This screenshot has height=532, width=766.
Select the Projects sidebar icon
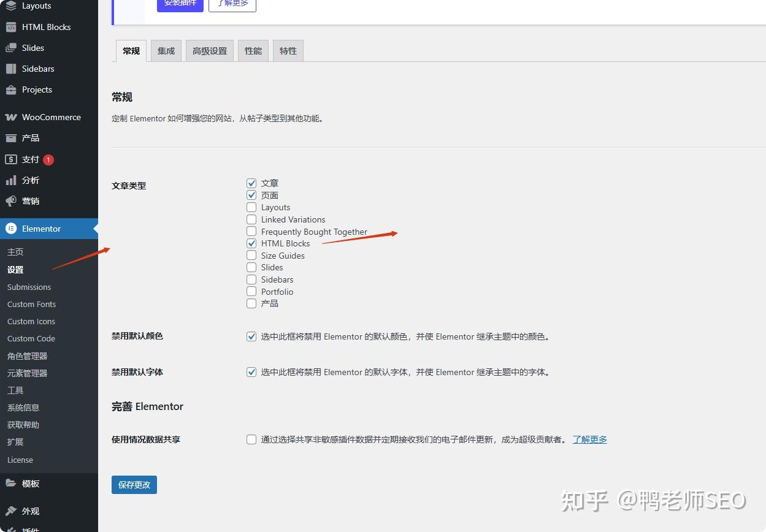click(11, 89)
